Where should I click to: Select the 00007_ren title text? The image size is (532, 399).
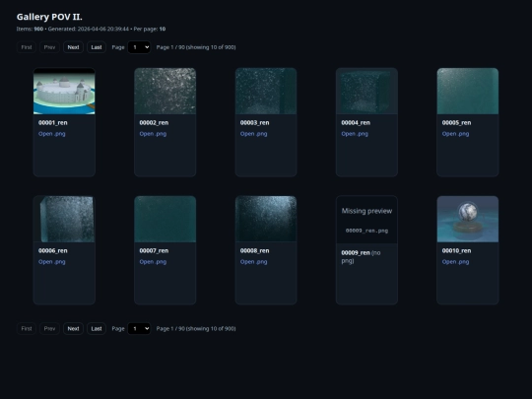[154, 251]
